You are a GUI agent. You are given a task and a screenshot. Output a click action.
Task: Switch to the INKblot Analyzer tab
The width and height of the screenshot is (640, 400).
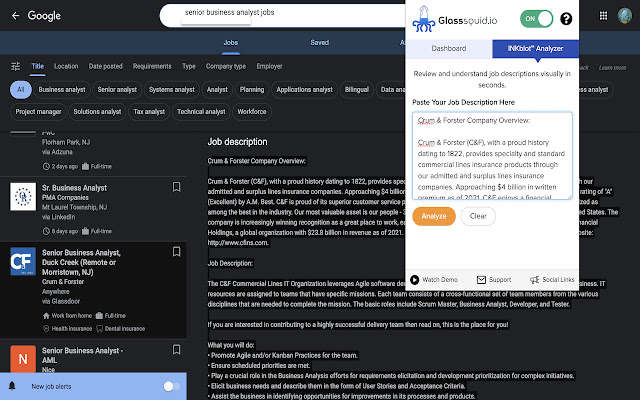535,49
